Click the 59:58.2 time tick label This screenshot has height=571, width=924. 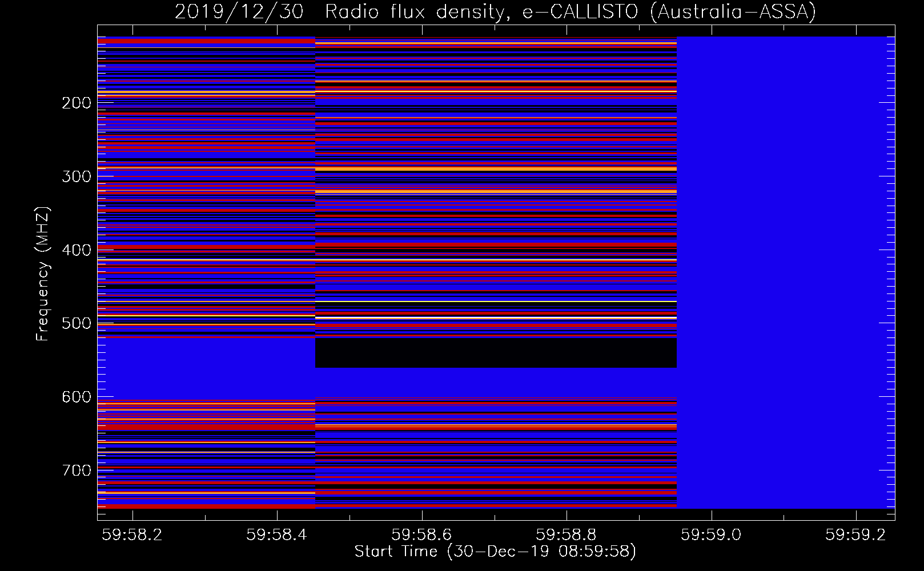click(132, 534)
